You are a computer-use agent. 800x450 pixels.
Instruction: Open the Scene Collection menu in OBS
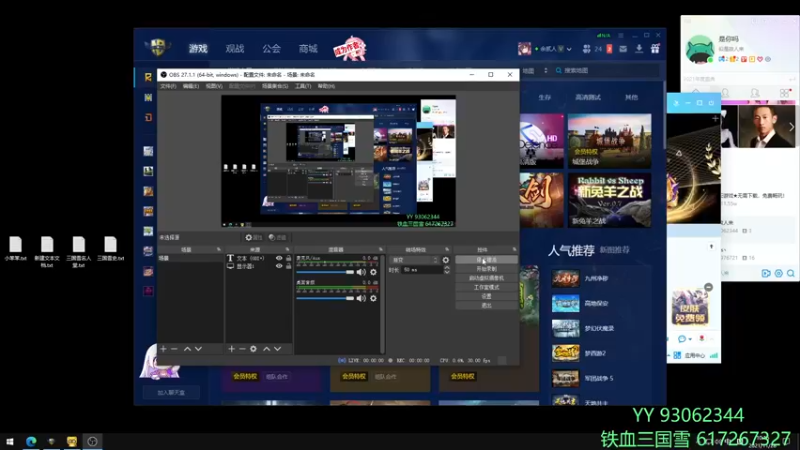click(x=274, y=86)
